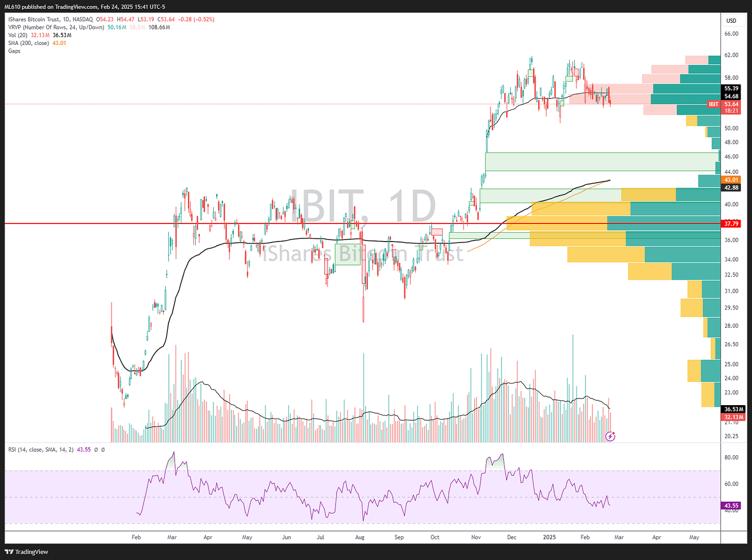
Task: Click the O54.23 open value in the legend
Action: 105,20
